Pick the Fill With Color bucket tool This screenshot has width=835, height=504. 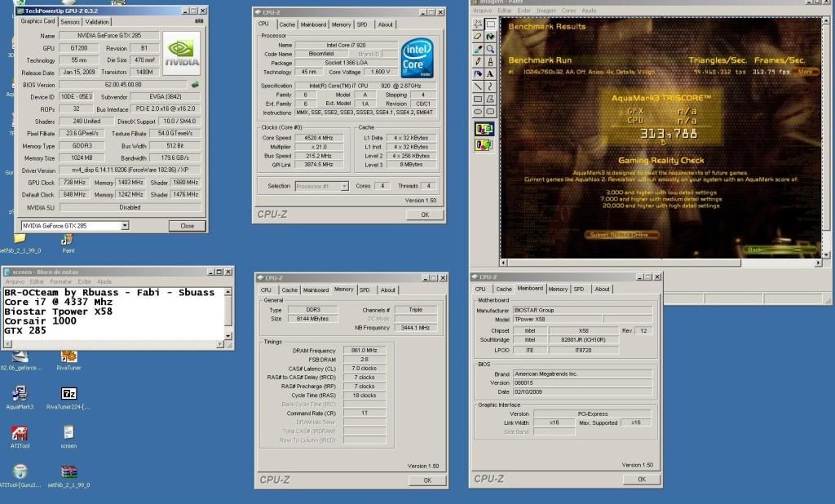click(x=490, y=36)
